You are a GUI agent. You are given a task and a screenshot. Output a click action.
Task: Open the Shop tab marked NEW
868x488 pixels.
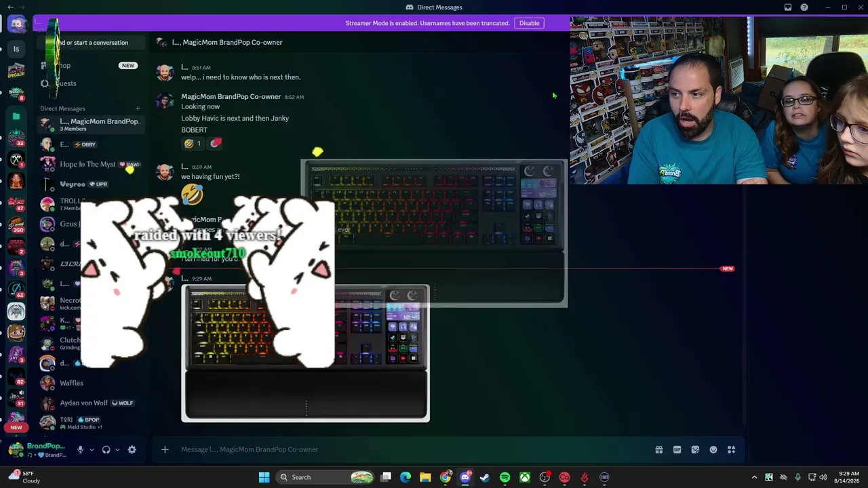click(90, 66)
